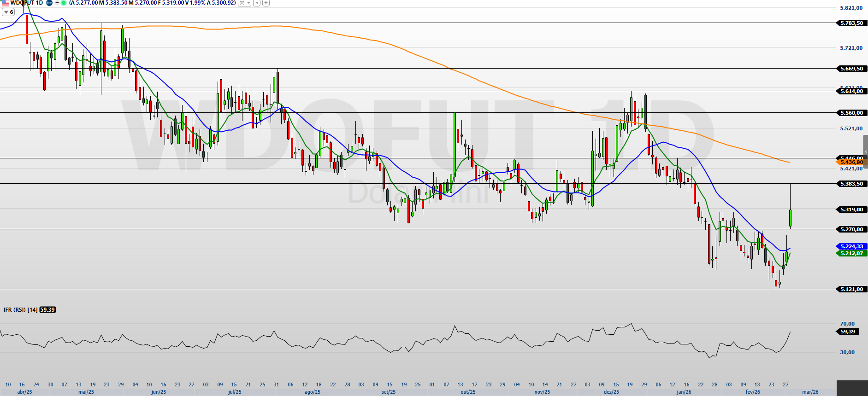The width and height of the screenshot is (868, 396).
Task: Select the IFR (RSI) [14] indicator label
Action: pyautogui.click(x=20, y=310)
